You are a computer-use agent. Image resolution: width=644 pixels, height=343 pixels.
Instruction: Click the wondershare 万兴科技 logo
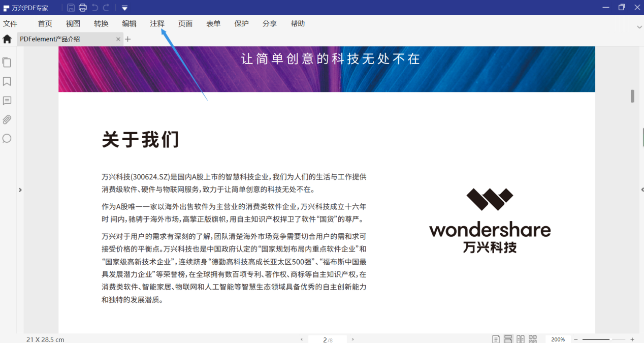(490, 221)
